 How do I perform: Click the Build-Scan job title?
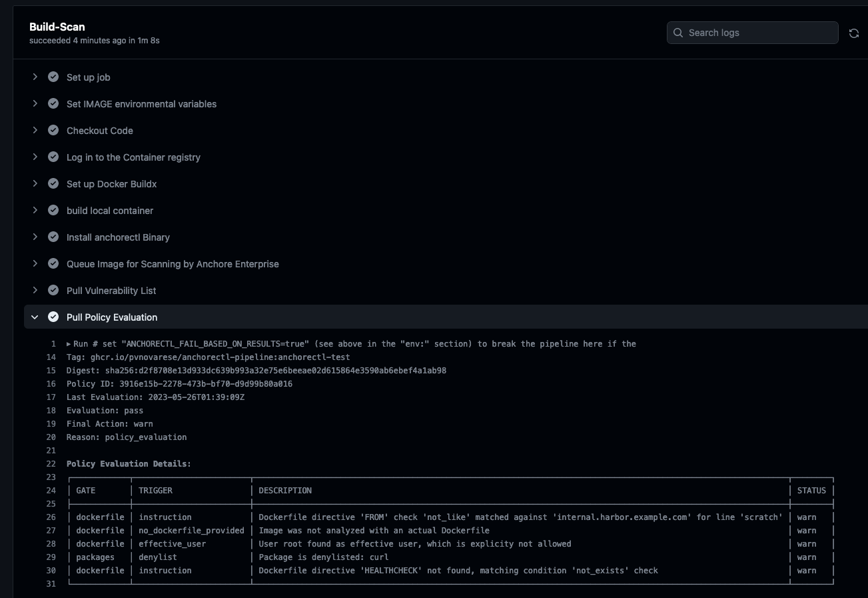pos(57,27)
